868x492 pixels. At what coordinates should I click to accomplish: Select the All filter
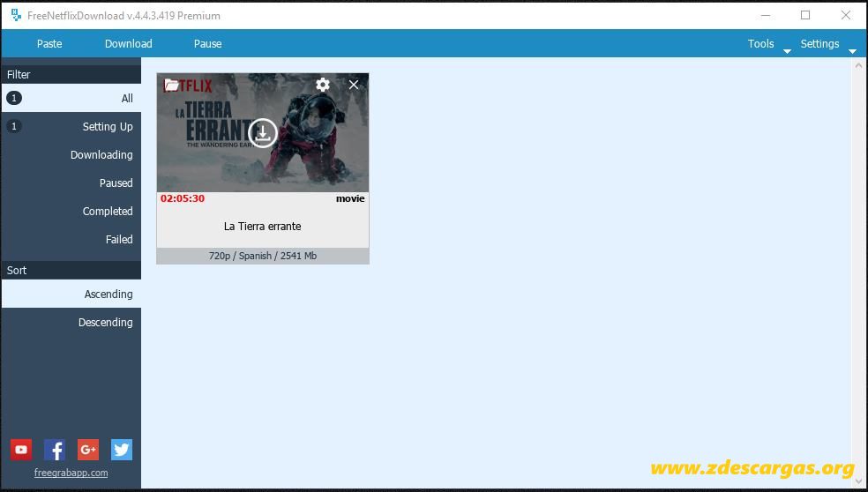pos(71,98)
